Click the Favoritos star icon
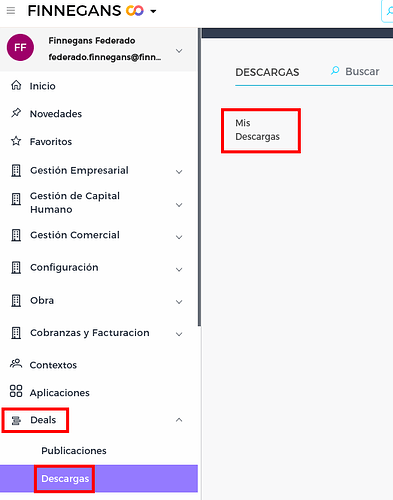Screen dimensions: 393x500 point(16,141)
